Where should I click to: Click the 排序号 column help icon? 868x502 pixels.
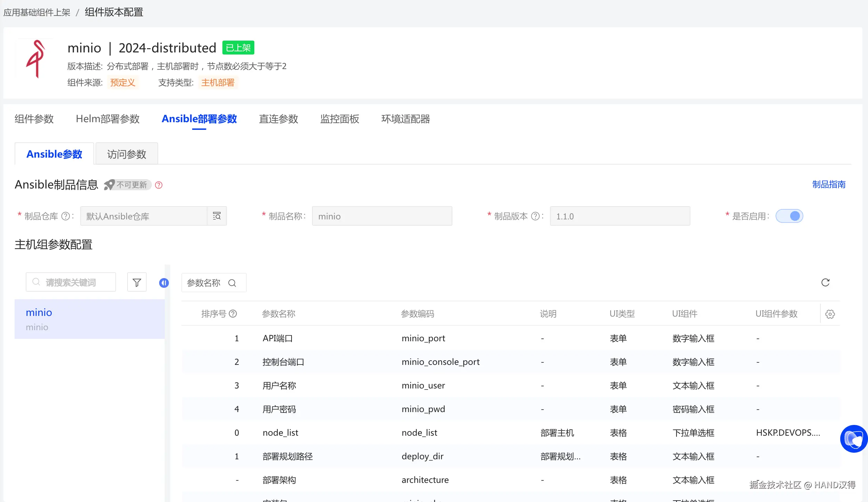tap(233, 314)
